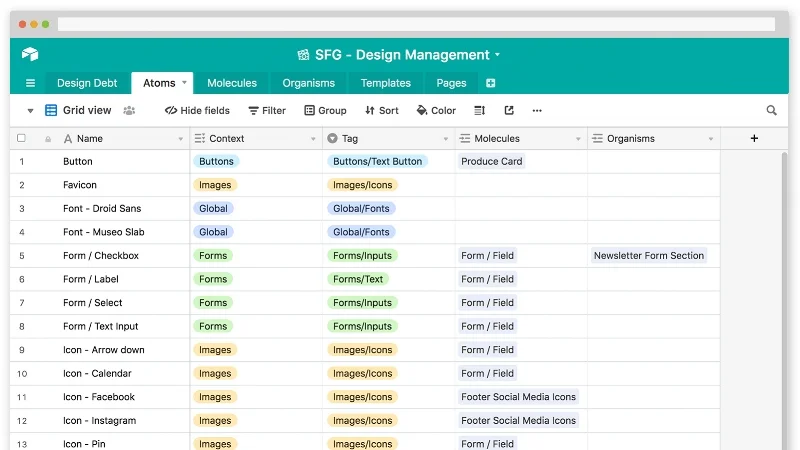The image size is (800, 450).
Task: Open the base title dropdown caret
Action: [497, 55]
